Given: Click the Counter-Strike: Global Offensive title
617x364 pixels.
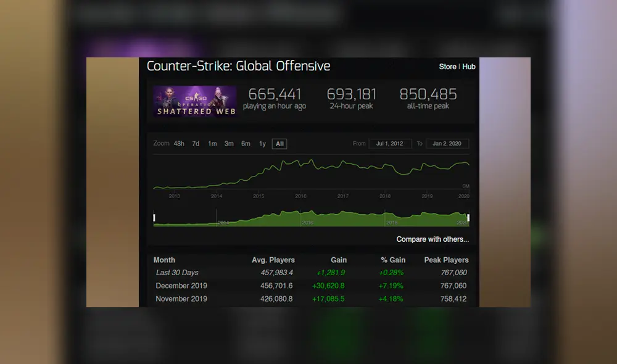Looking at the screenshot, I should [238, 66].
